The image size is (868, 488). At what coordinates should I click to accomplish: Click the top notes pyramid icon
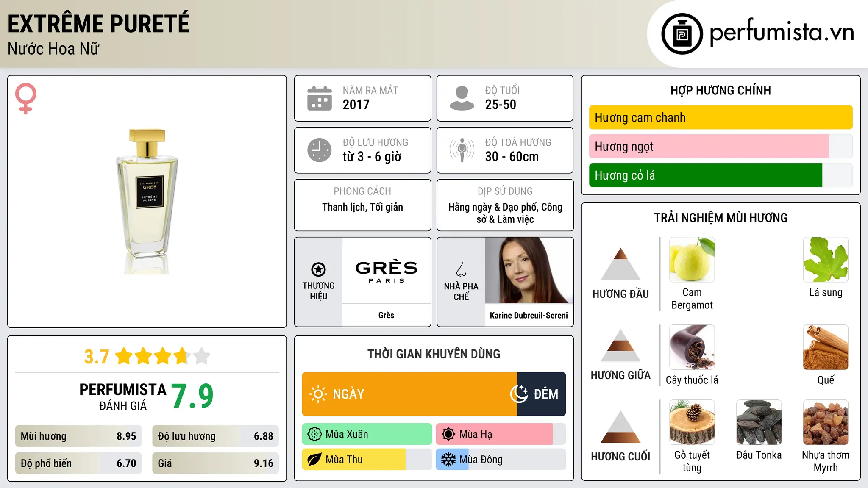pos(621,264)
